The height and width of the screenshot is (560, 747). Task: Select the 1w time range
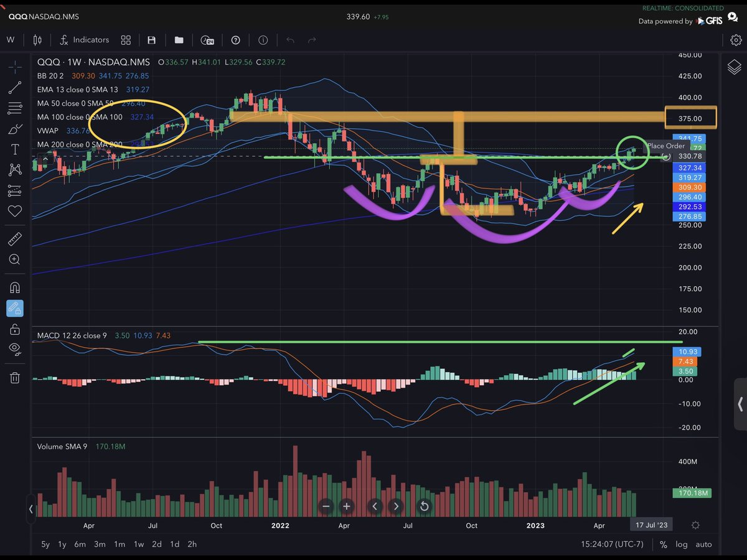click(x=138, y=544)
